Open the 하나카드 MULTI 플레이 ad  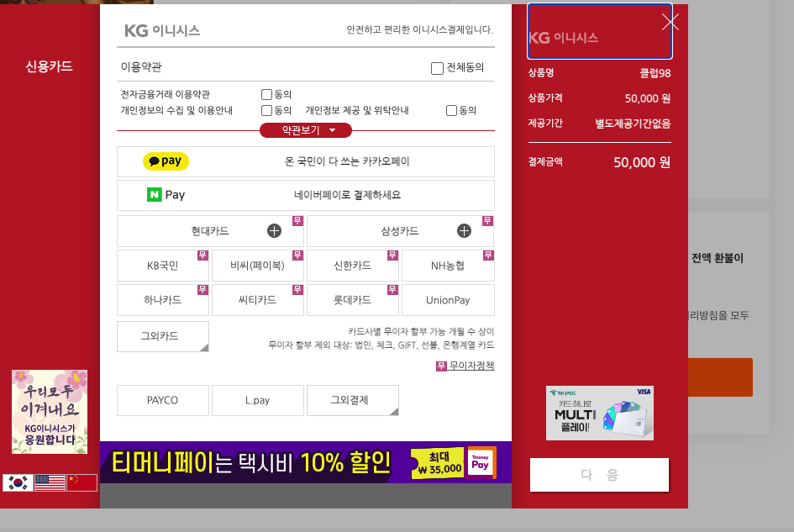600,413
